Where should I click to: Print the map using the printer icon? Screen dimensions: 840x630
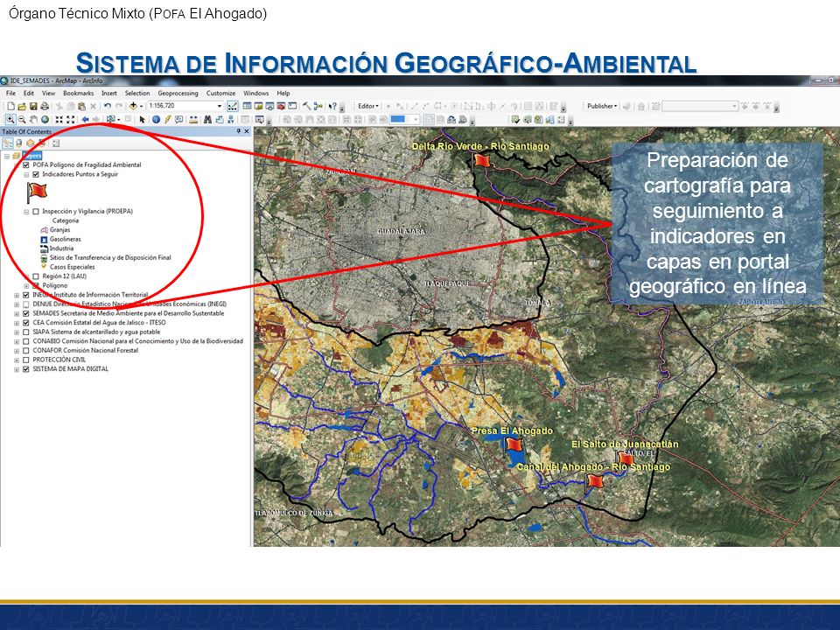pos(45,106)
